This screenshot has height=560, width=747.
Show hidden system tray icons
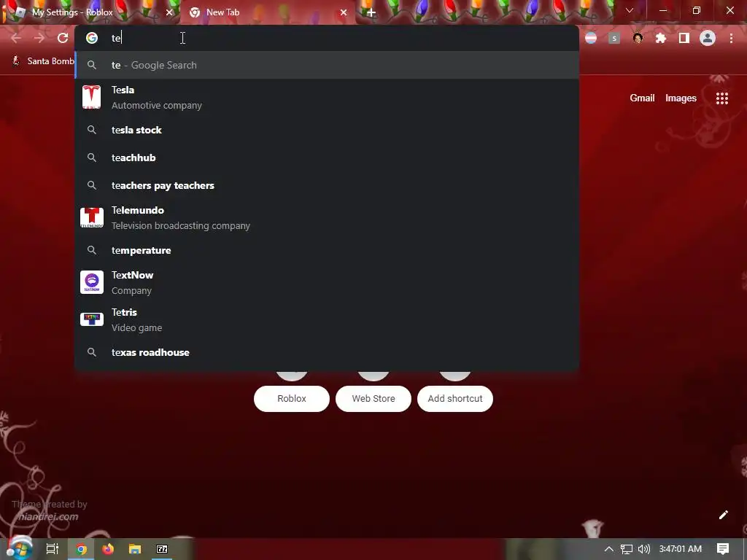click(x=609, y=549)
